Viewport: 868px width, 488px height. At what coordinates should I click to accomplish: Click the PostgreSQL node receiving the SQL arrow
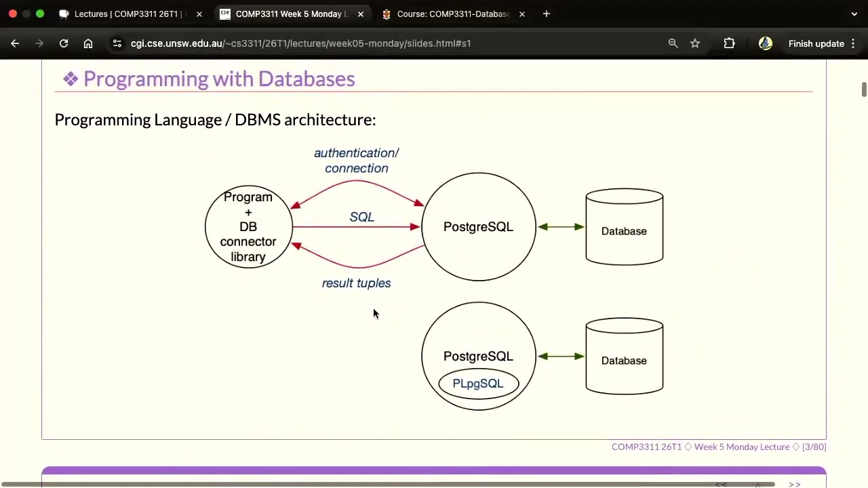(x=479, y=227)
